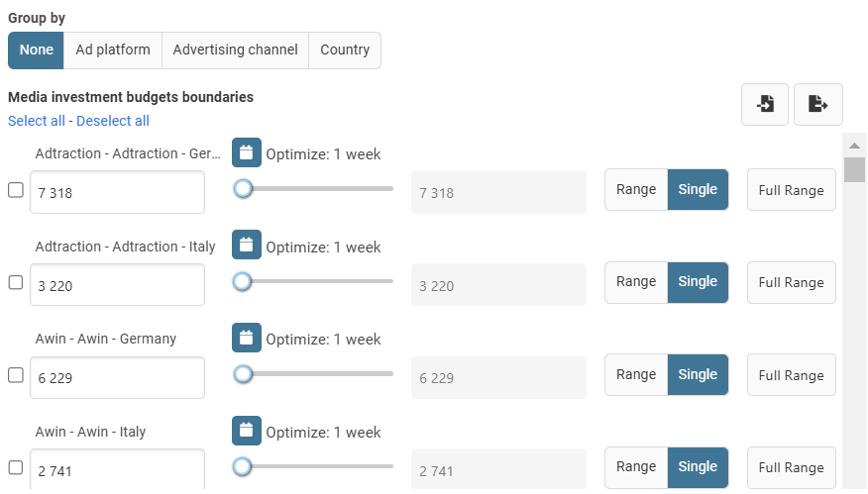
Task: Click the import file icon button
Action: click(x=765, y=104)
